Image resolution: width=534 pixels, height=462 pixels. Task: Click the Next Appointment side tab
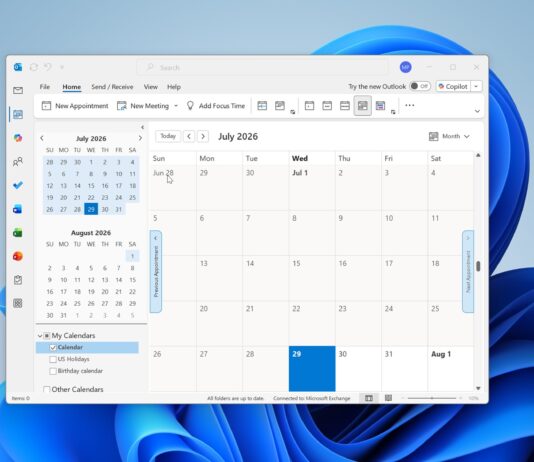468,271
